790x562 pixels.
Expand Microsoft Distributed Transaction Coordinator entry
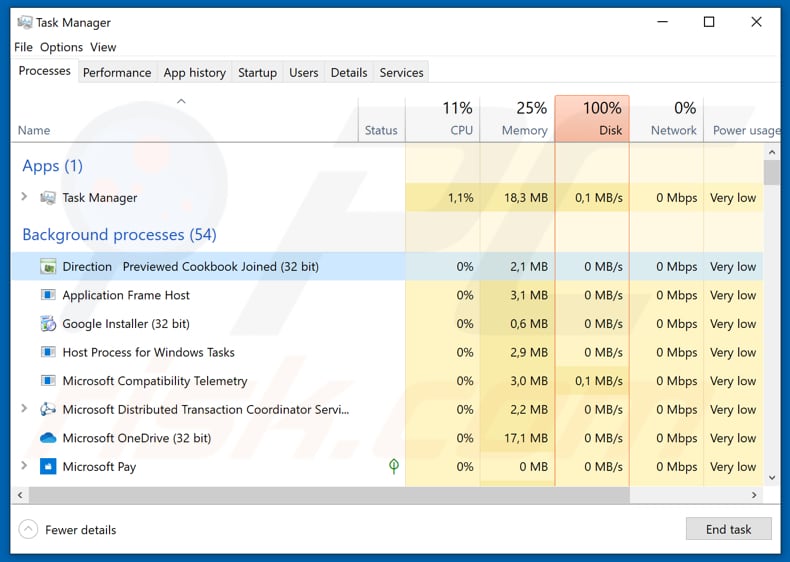click(24, 408)
